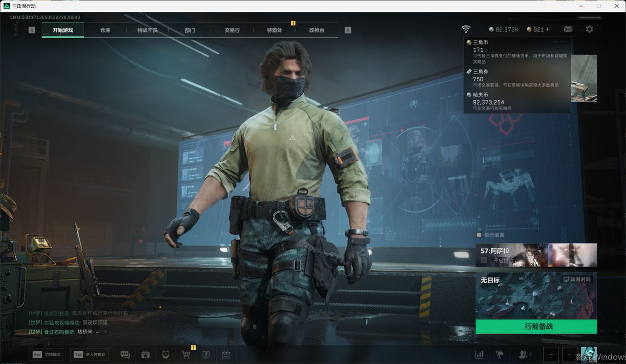
Task: Open the mail envelope inbox
Action: pyautogui.click(x=568, y=29)
